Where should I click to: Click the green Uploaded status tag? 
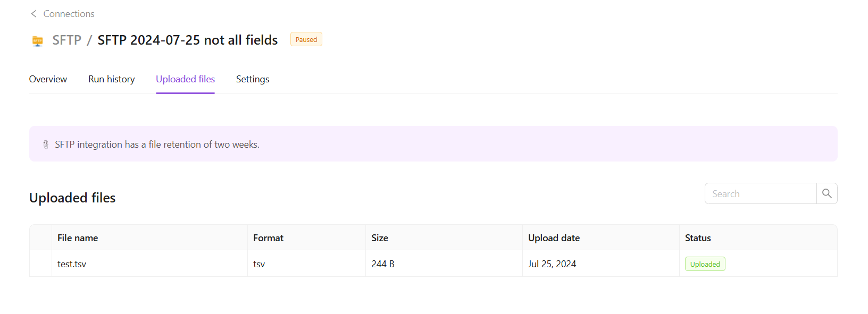pos(705,264)
